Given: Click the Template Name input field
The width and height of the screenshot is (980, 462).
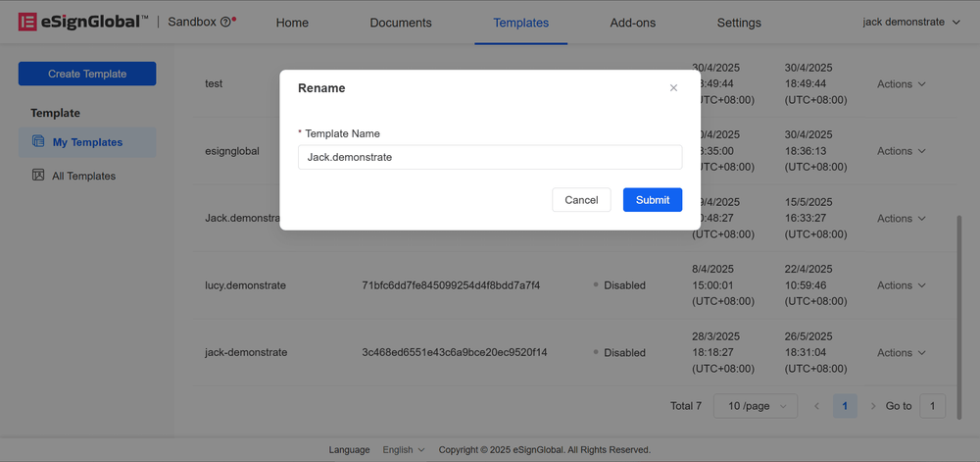Looking at the screenshot, I should [x=489, y=157].
